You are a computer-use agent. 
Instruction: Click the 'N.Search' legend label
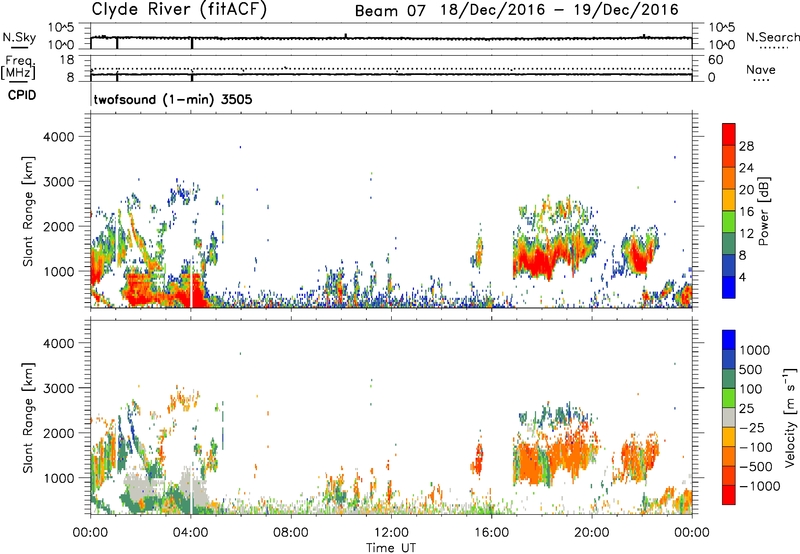(772, 37)
